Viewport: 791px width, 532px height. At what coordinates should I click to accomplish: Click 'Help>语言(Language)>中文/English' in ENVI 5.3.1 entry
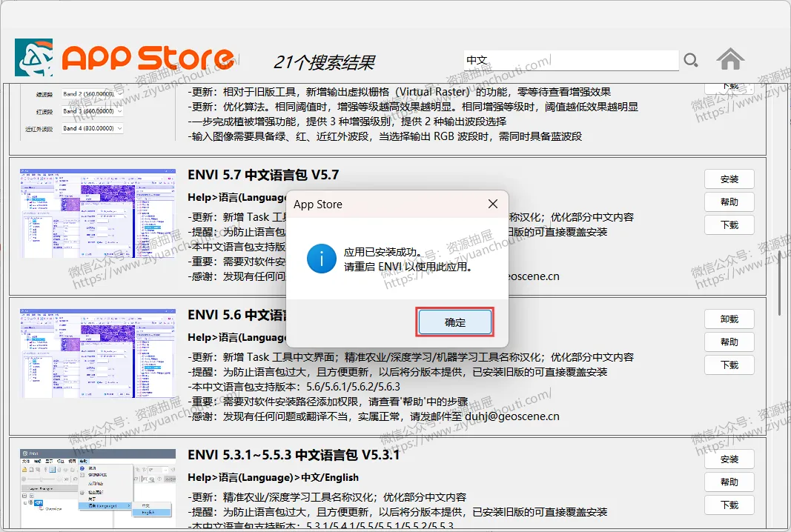pyautogui.click(x=273, y=477)
